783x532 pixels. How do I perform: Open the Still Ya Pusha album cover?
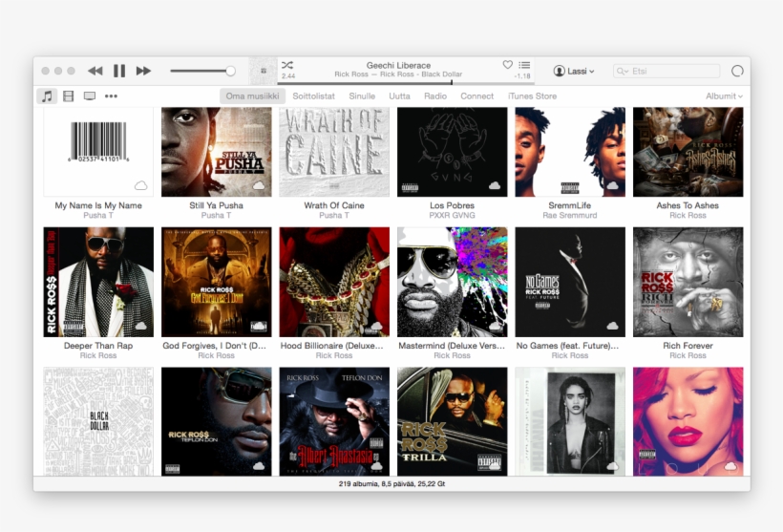[216, 152]
